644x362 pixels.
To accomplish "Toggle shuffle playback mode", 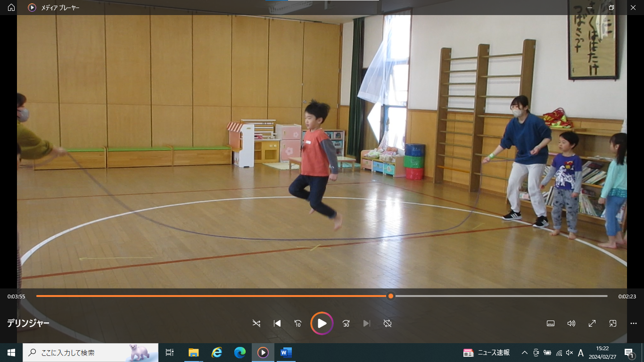I will (x=256, y=323).
